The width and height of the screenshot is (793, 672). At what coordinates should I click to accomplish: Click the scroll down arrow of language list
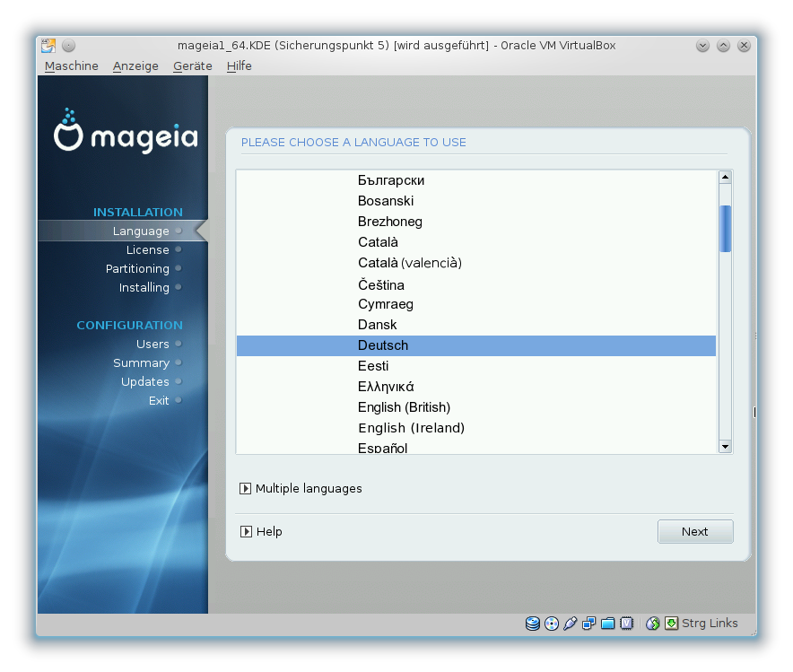[725, 447]
